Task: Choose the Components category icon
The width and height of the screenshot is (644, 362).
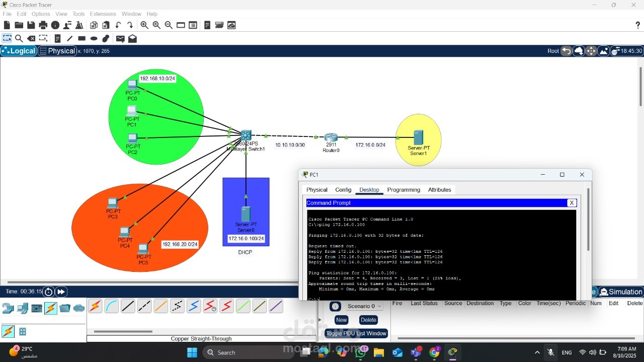Action: pos(37,308)
